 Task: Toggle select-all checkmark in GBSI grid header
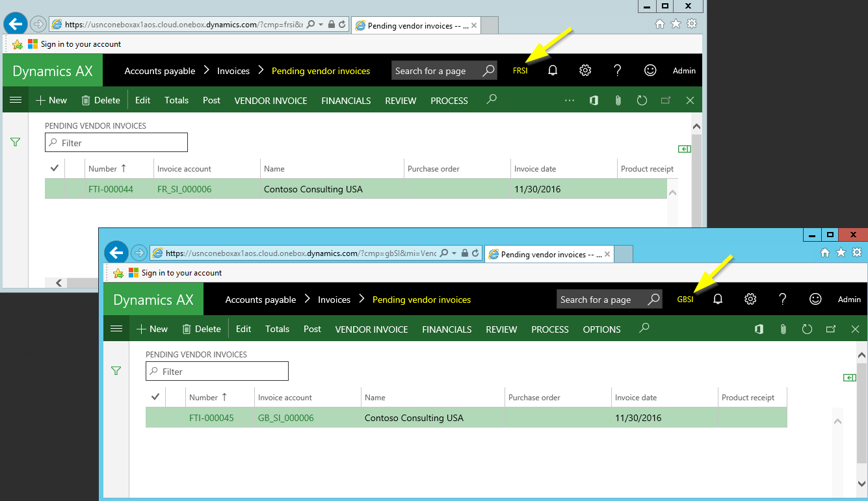(x=155, y=397)
